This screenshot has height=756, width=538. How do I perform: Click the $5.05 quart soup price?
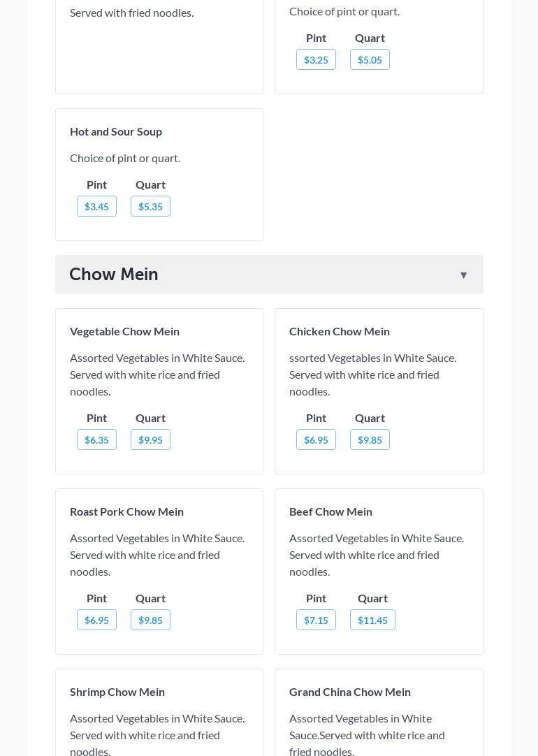coord(370,59)
